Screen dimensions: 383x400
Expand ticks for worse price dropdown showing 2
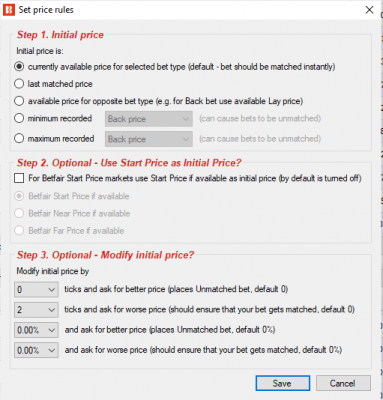pos(36,310)
